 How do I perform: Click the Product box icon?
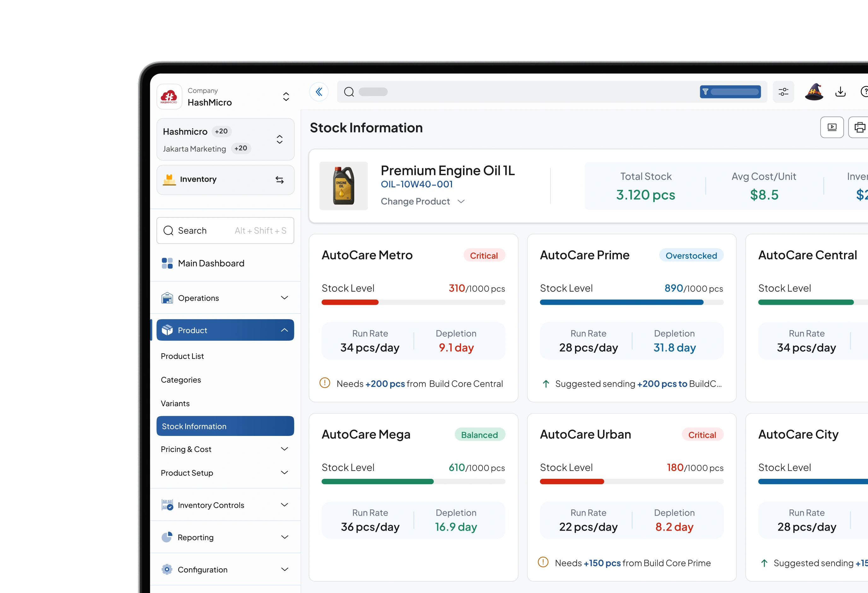tap(167, 330)
